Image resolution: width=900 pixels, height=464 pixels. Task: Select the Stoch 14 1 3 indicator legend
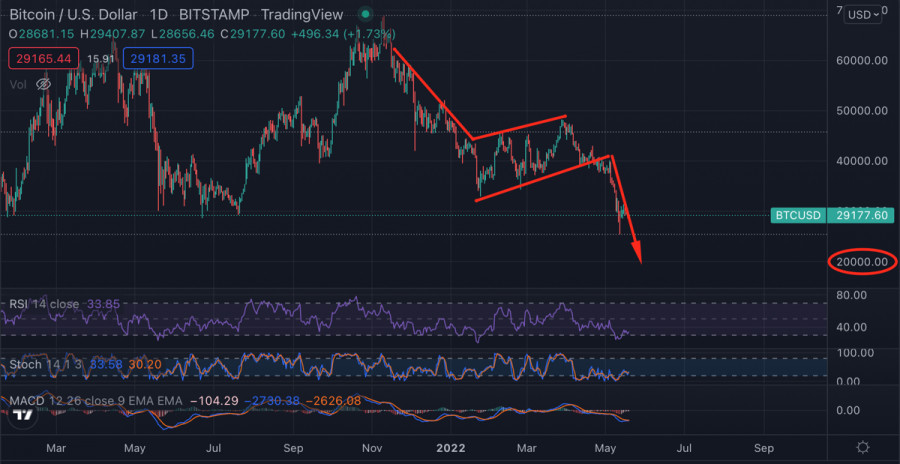coord(46,364)
